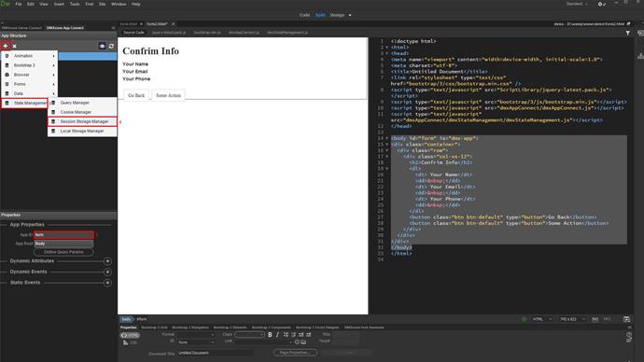Click the Confrim Info heading in preview

pos(150,51)
